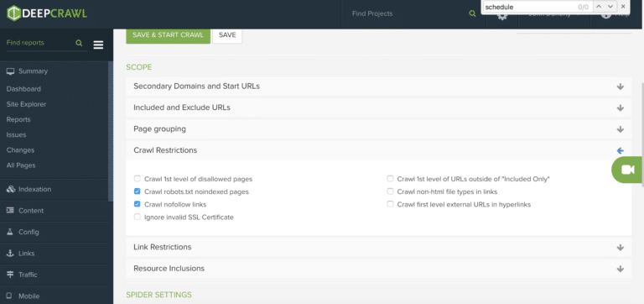Open All Pages in the sidebar
644x304 pixels.
(21, 165)
